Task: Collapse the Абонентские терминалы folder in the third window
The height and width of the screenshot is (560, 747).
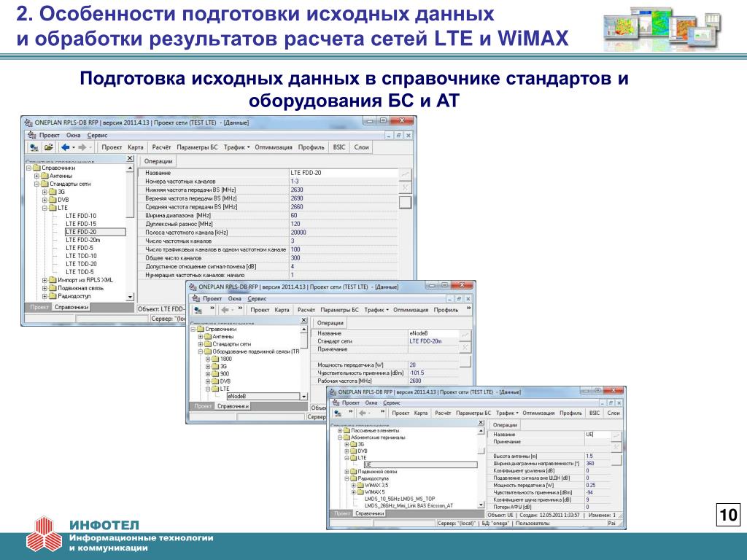Action: [x=340, y=437]
